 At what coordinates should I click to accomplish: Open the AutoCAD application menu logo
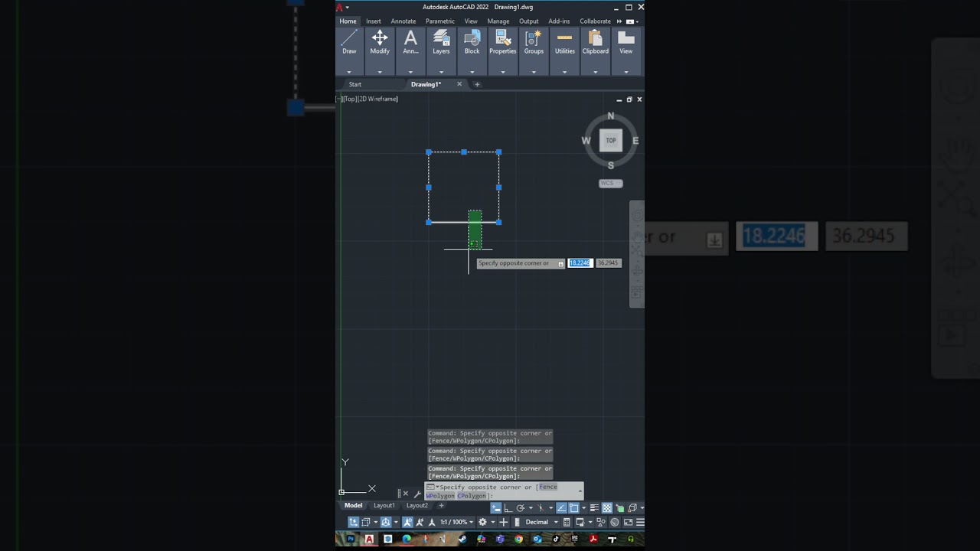(340, 7)
